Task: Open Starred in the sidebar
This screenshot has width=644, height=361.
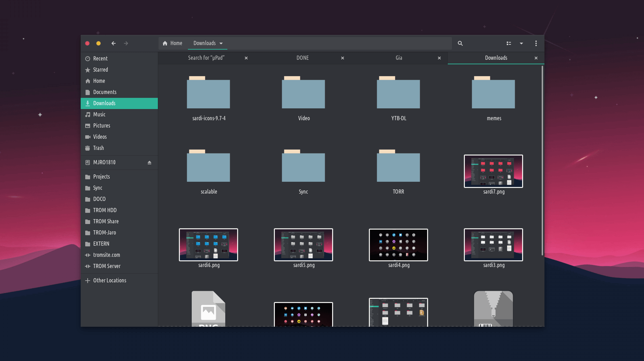Action: pyautogui.click(x=100, y=70)
